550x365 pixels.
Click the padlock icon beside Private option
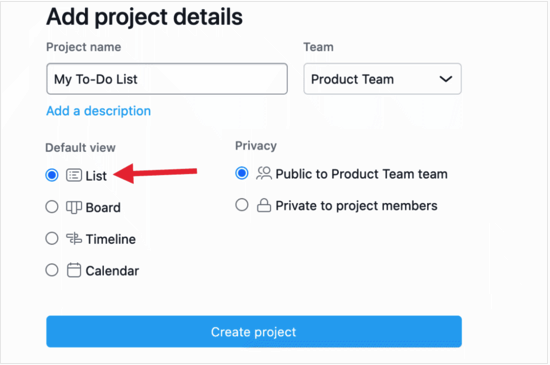264,205
